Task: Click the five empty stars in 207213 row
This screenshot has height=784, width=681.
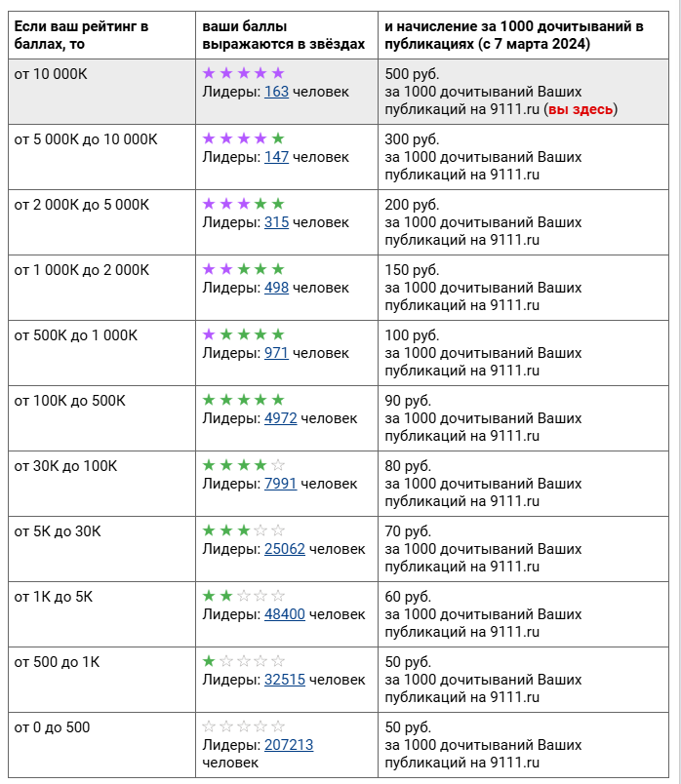Action: (243, 726)
